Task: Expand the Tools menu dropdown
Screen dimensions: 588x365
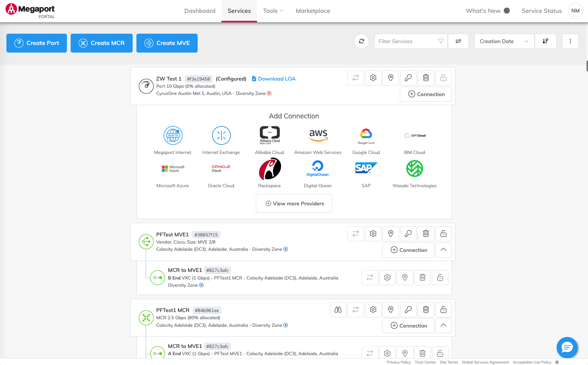Action: pyautogui.click(x=273, y=11)
